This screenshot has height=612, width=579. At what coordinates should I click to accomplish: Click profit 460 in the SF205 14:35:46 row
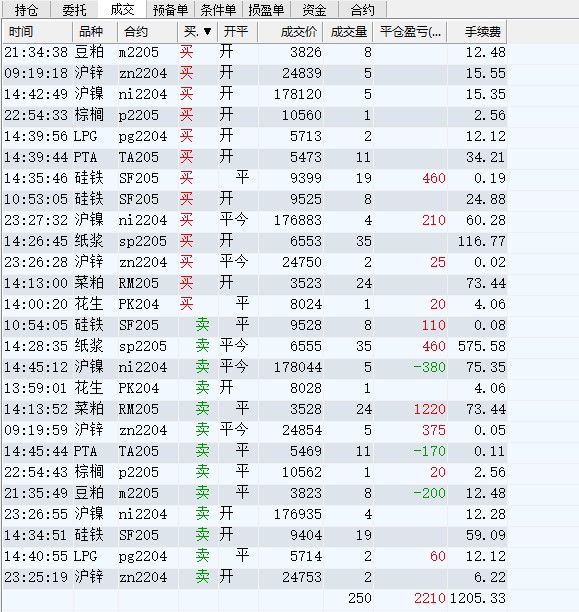tap(434, 178)
